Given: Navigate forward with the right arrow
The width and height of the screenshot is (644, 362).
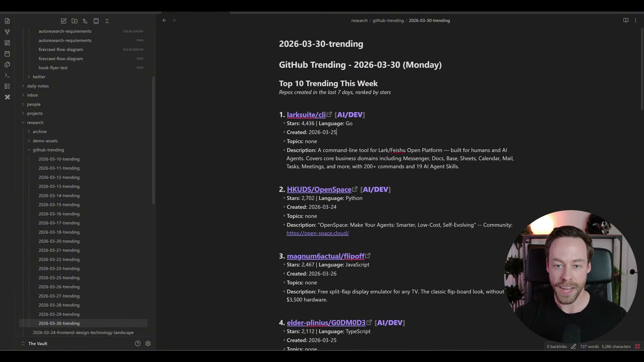Looking at the screenshot, I should coord(174,20).
